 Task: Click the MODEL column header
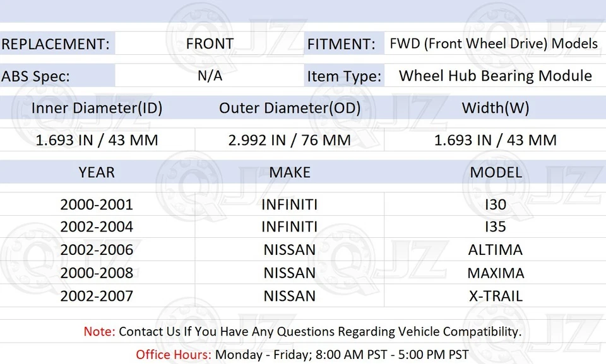(496, 172)
